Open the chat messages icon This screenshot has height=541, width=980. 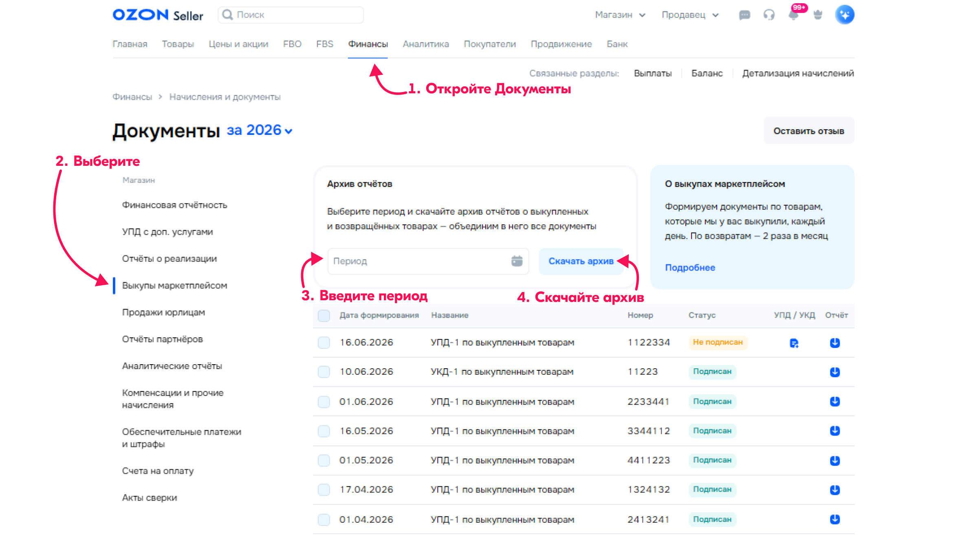[x=744, y=15]
